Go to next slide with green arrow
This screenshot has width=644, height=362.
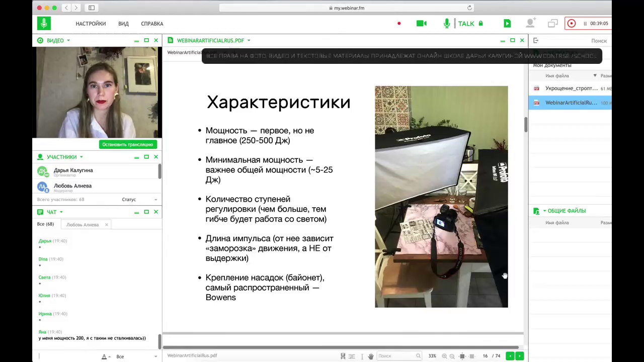coord(520,356)
